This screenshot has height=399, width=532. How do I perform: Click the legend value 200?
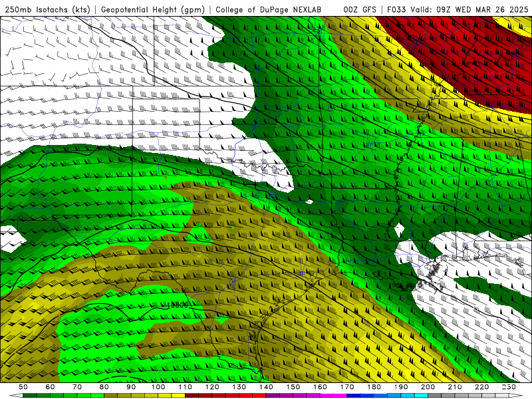pos(428,387)
